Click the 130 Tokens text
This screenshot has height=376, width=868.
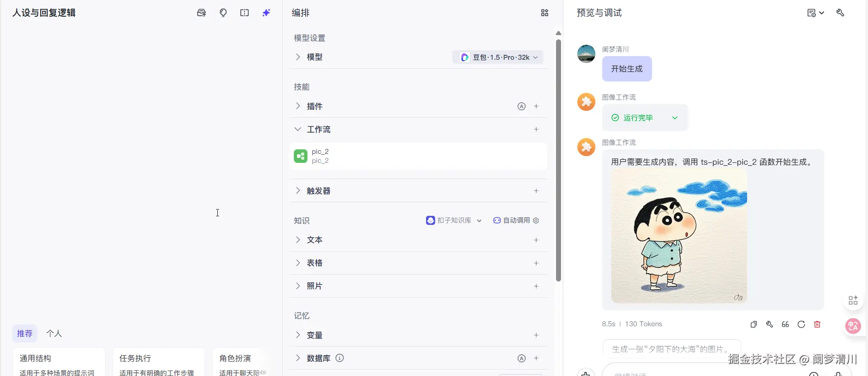point(643,324)
